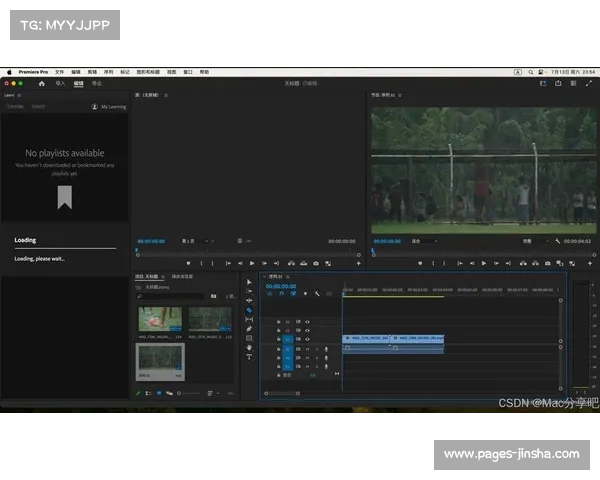Open Project panel sort icons dropdown
Viewport: 600px width, 480px height.
212,393
